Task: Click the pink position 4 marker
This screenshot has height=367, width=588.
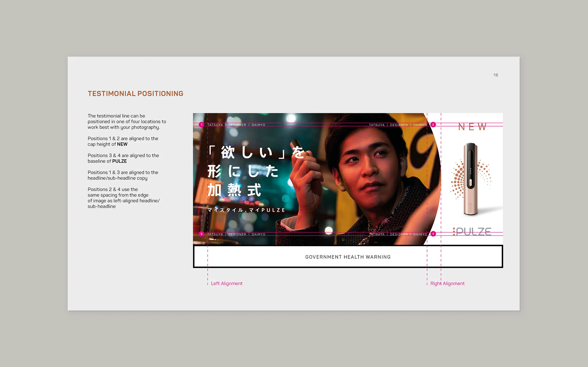Action: coord(433,234)
